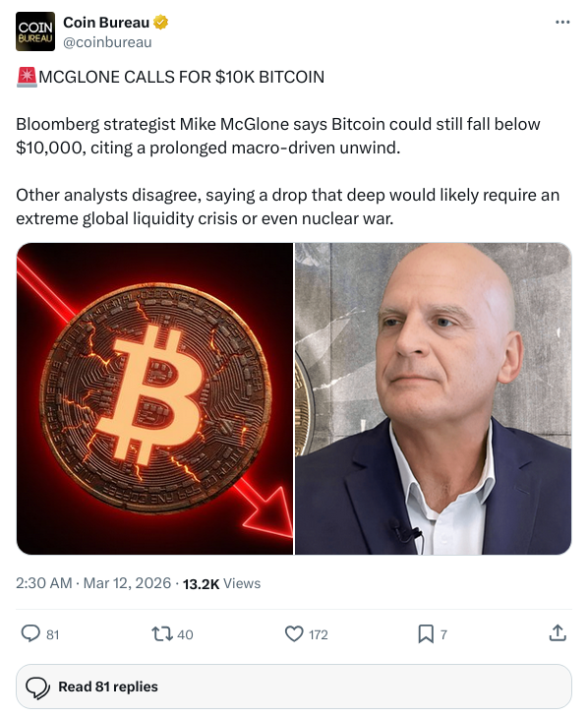Open the Coin Bureau display name
The image size is (588, 717).
pyautogui.click(x=106, y=22)
